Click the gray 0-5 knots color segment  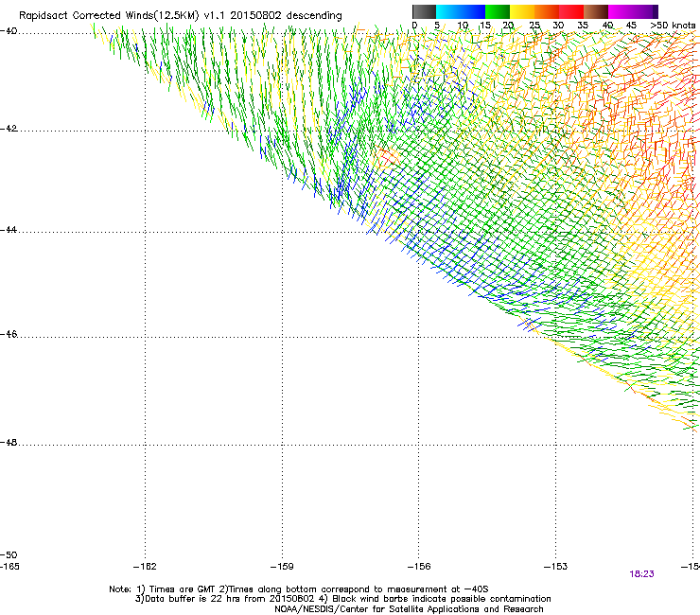(424, 11)
